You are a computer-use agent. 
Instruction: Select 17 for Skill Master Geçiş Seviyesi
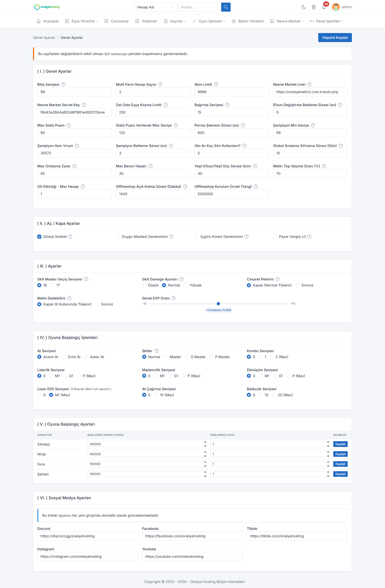pos(52,285)
